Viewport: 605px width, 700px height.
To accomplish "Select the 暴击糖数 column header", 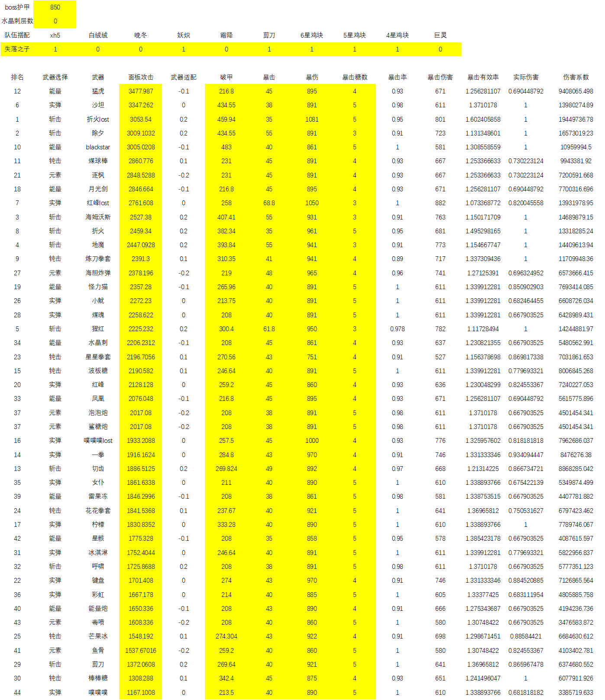I will click(355, 77).
